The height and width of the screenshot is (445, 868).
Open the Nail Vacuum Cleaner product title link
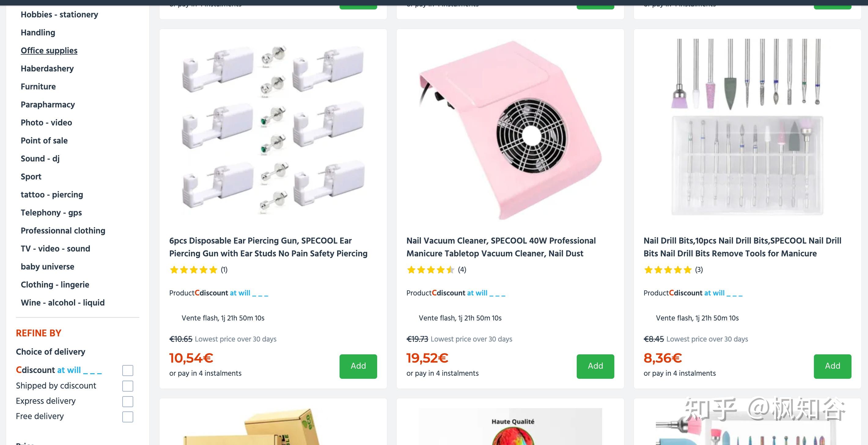click(501, 247)
